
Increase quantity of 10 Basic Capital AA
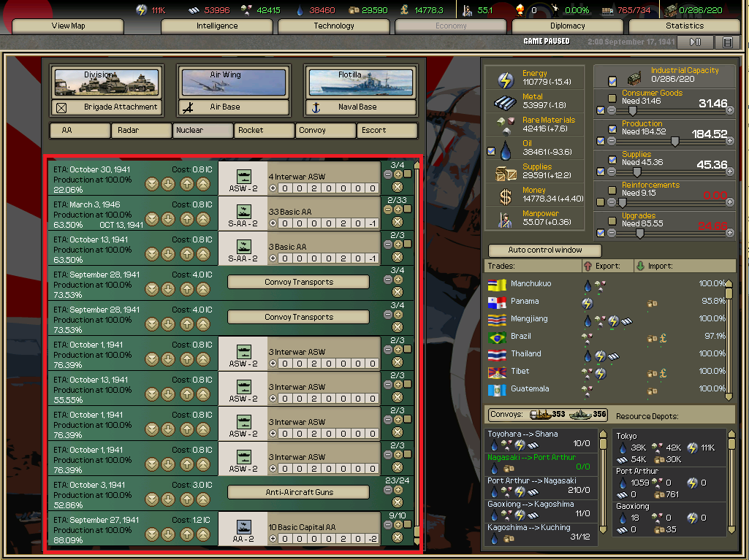click(x=398, y=525)
